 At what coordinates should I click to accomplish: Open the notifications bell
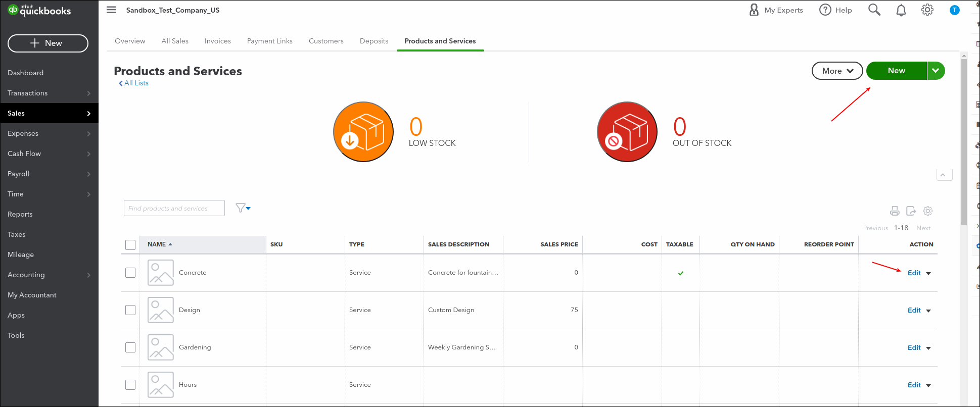[x=901, y=10]
